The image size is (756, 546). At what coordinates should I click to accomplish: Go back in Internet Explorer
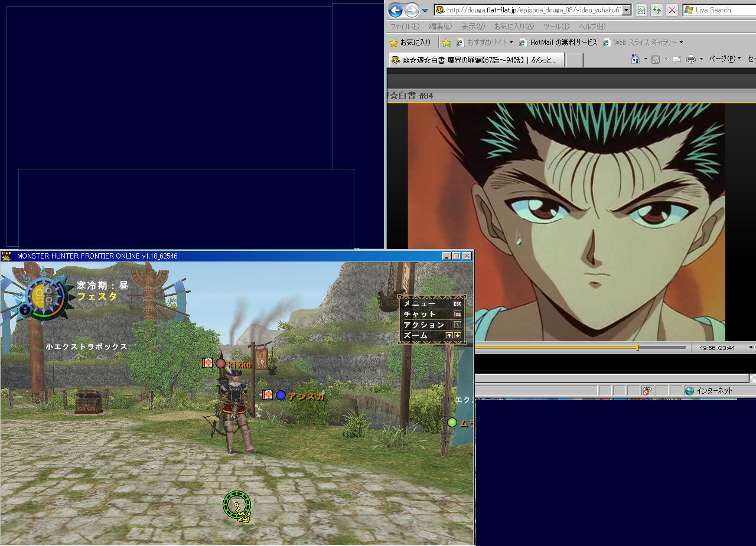[x=395, y=10]
